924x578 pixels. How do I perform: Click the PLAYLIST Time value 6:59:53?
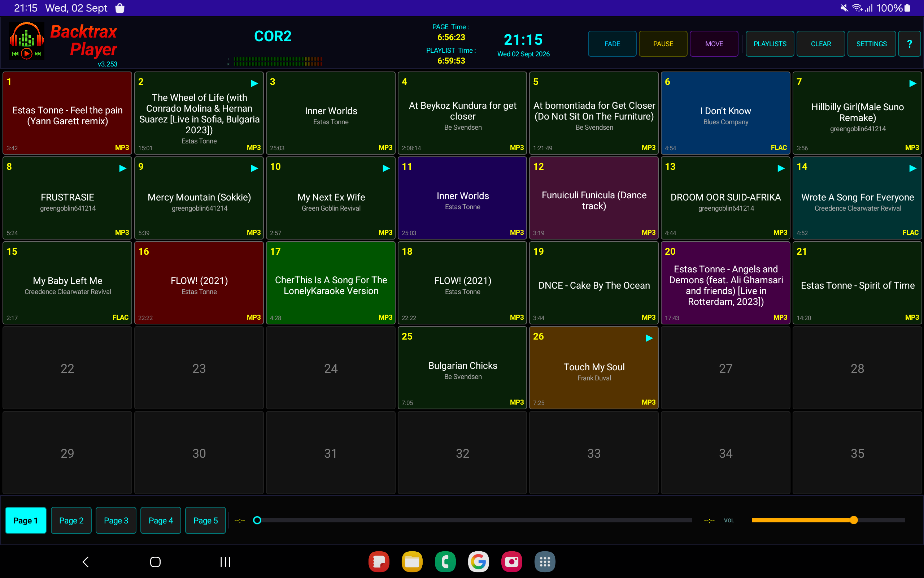click(x=451, y=61)
